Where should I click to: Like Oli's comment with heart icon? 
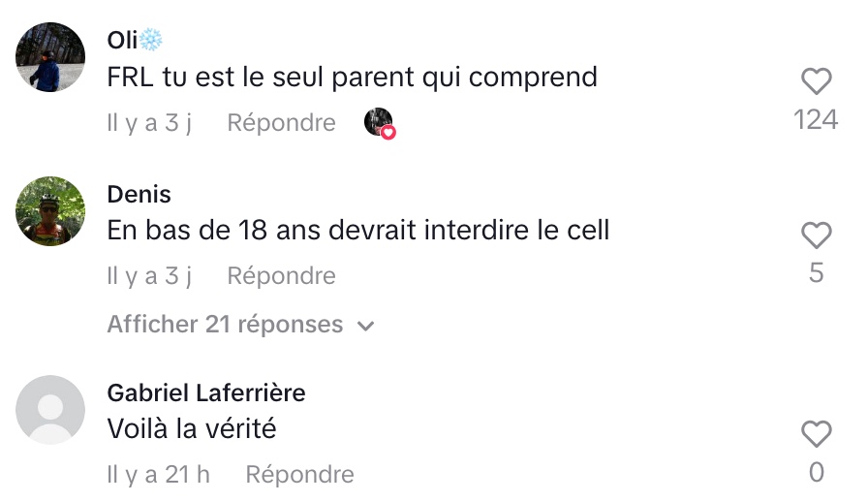pos(816,81)
